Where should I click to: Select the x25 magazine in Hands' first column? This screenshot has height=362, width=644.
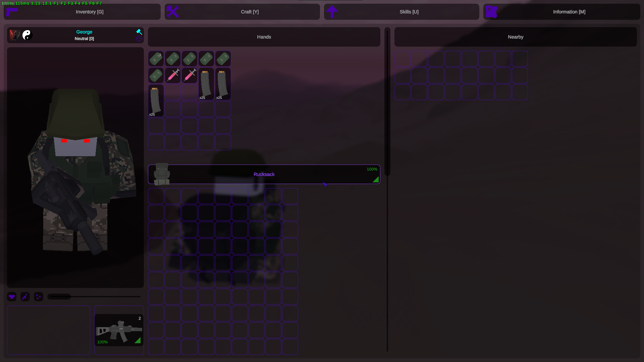[x=156, y=101]
